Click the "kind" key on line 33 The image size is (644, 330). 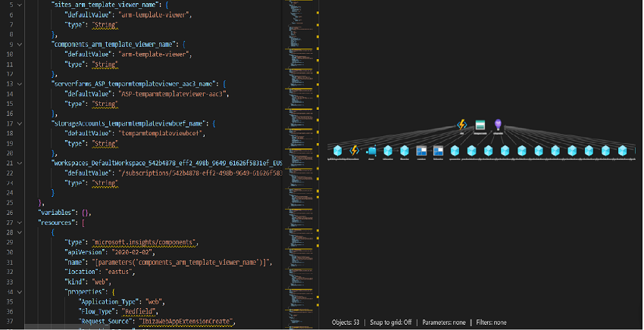click(74, 282)
